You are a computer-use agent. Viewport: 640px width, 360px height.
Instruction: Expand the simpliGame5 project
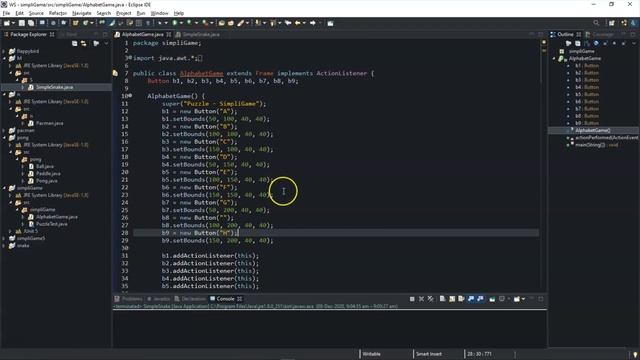tap(4, 238)
